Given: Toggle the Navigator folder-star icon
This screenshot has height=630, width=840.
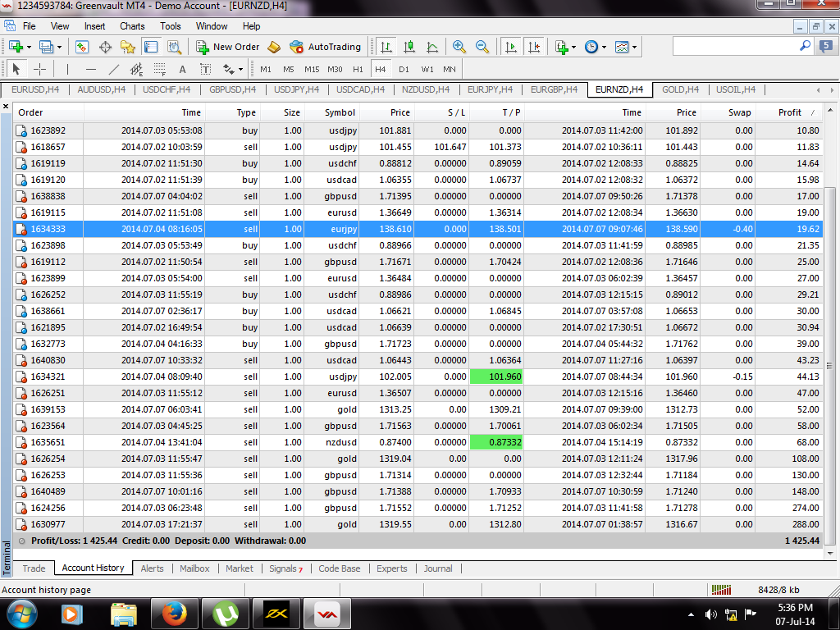Looking at the screenshot, I should [x=128, y=47].
